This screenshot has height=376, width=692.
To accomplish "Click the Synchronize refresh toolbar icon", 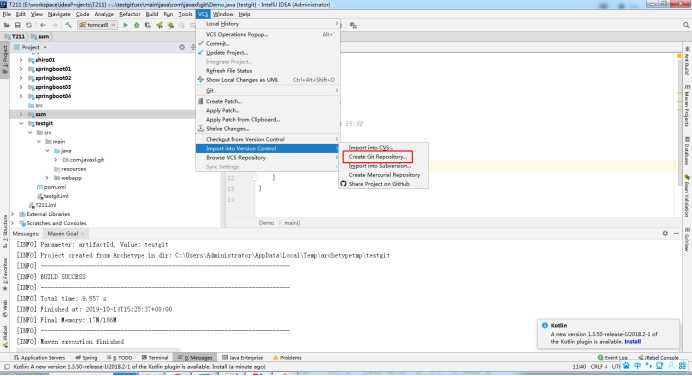I will pos(29,25).
